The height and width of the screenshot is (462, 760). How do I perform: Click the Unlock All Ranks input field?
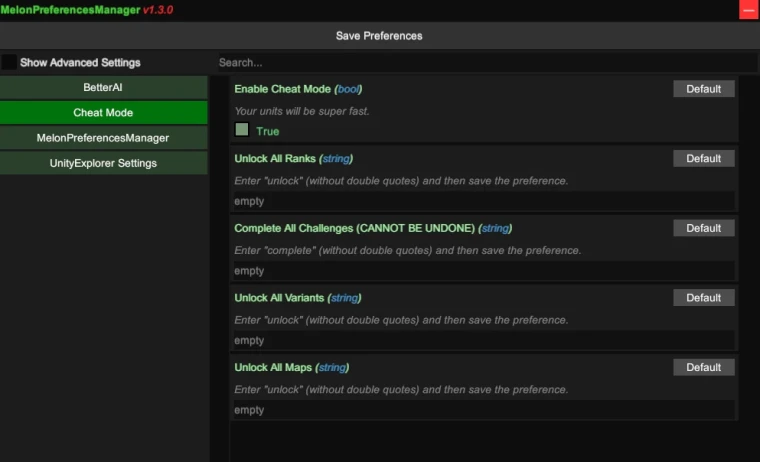pyautogui.click(x=483, y=201)
